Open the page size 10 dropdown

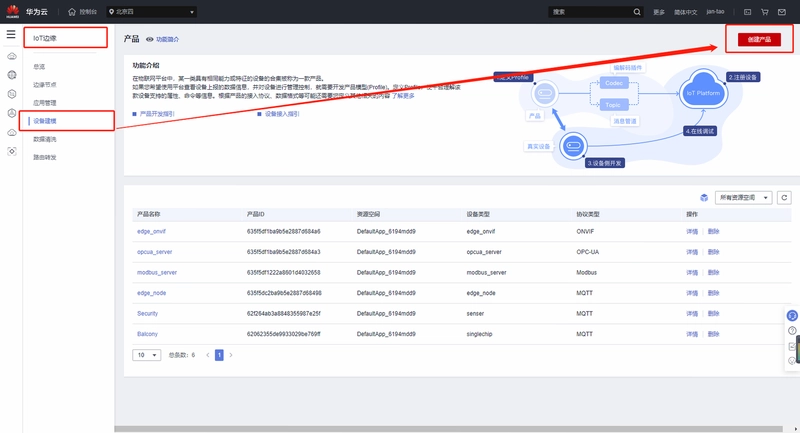pos(146,355)
